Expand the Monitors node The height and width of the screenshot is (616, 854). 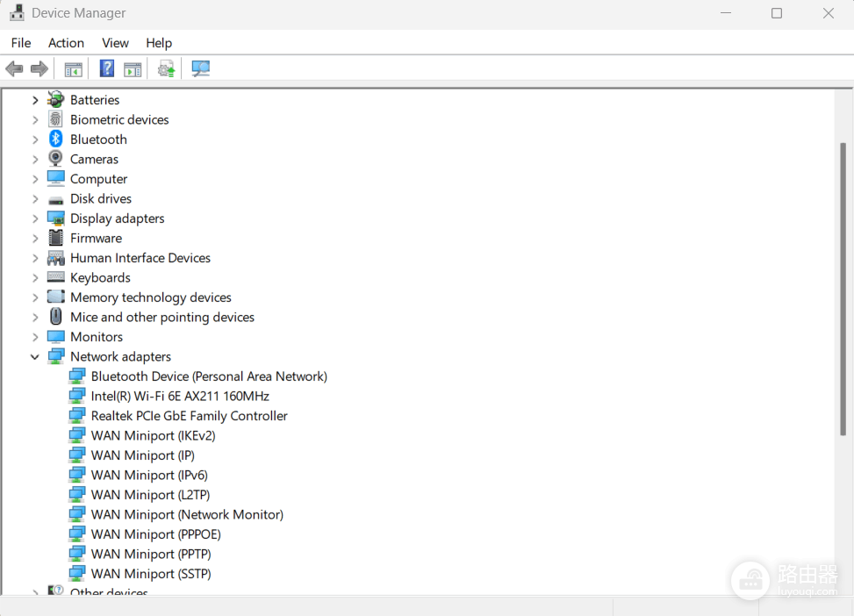[x=35, y=337]
